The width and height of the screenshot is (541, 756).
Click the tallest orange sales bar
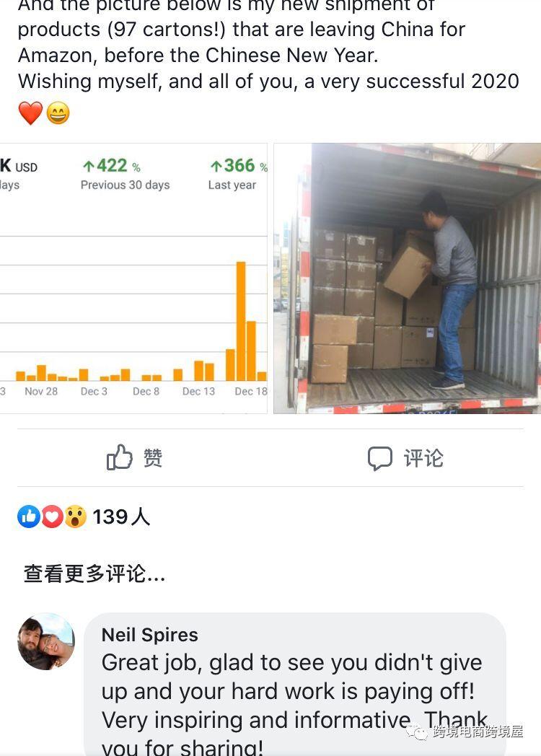[x=241, y=321]
